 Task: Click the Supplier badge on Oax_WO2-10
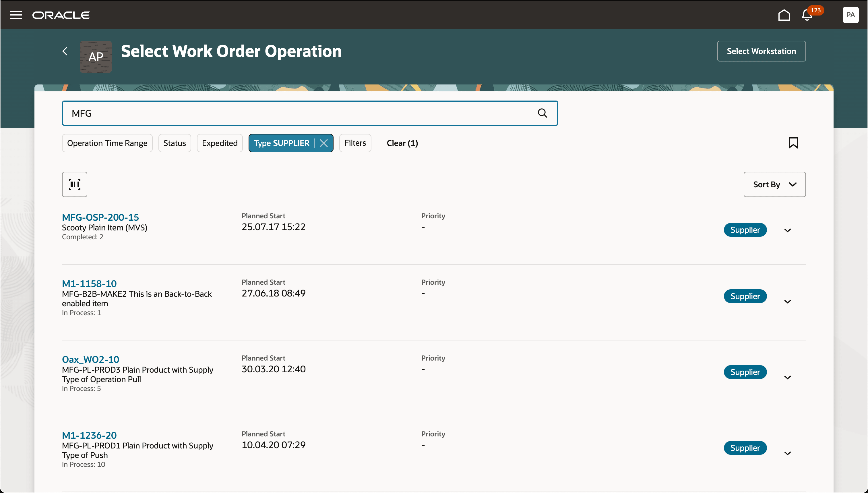[745, 372]
